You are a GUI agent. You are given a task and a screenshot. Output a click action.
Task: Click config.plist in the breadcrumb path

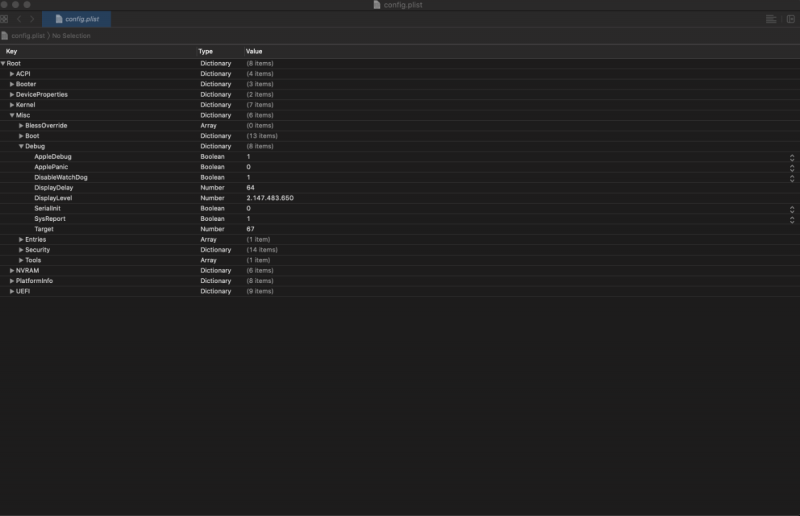point(28,36)
